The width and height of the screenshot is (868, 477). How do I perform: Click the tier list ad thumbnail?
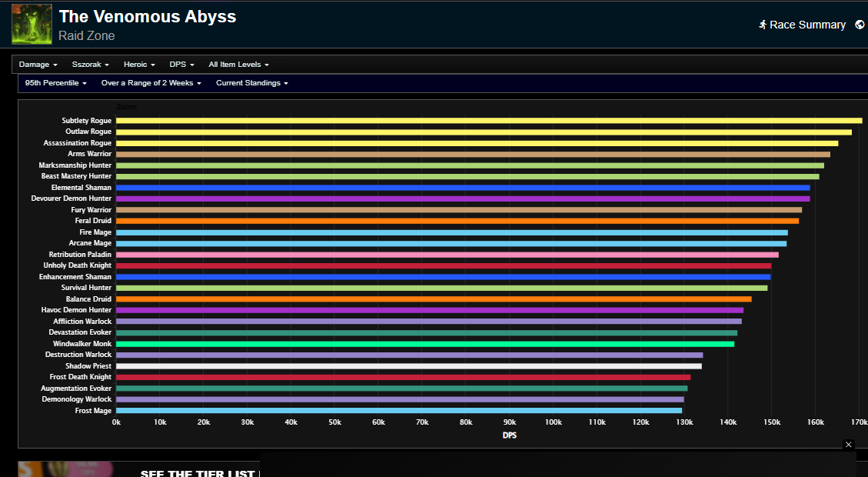click(x=65, y=469)
